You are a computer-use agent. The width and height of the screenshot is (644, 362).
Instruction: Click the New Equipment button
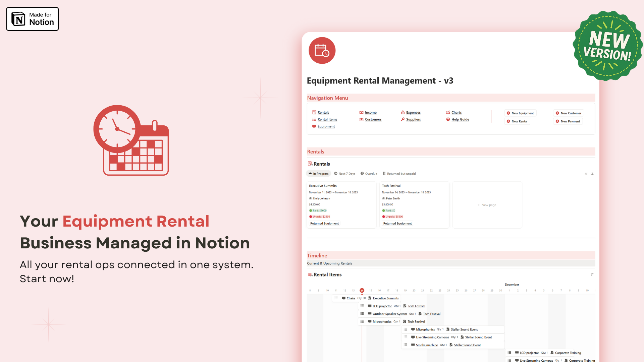point(520,113)
